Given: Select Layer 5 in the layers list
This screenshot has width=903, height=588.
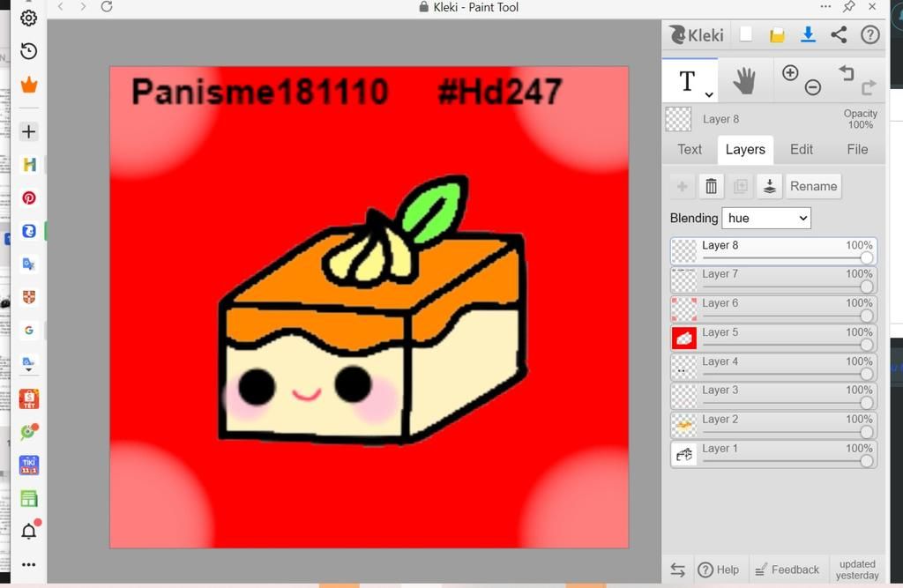Looking at the screenshot, I should pyautogui.click(x=773, y=338).
